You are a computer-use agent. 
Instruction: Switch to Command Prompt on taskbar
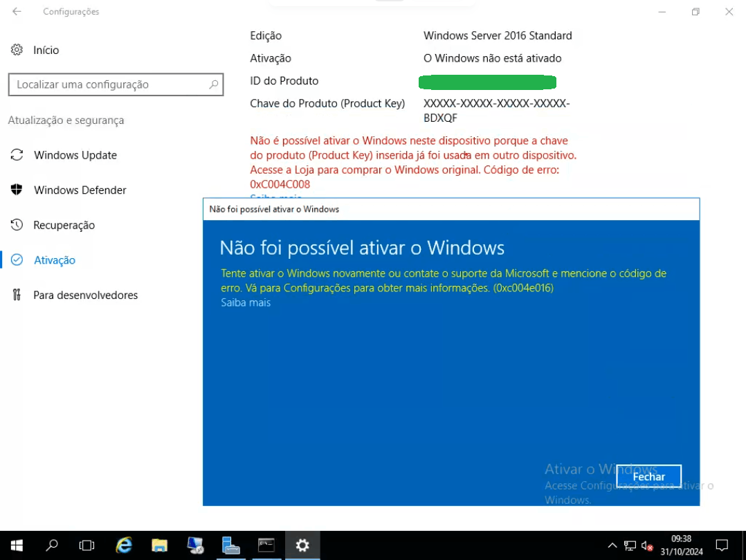coord(266,545)
